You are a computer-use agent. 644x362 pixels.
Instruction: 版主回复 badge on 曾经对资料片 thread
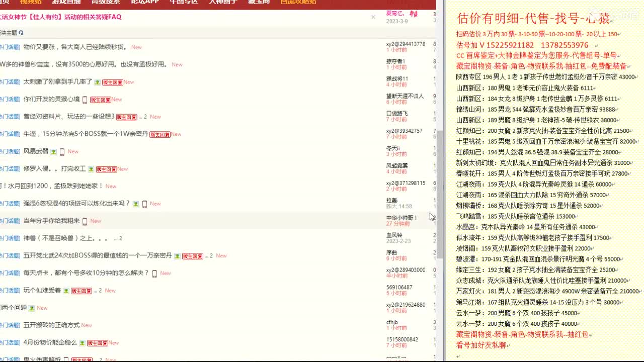pyautogui.click(x=127, y=117)
